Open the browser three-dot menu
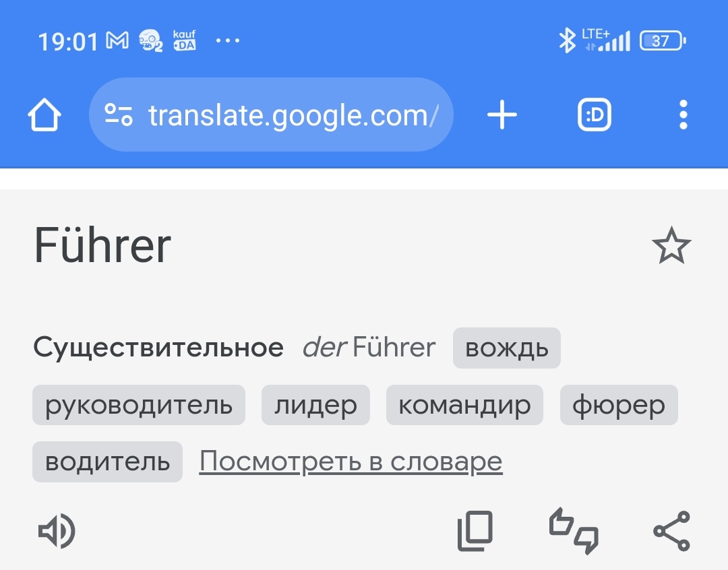Viewport: 728px width, 570px height. pyautogui.click(x=683, y=116)
